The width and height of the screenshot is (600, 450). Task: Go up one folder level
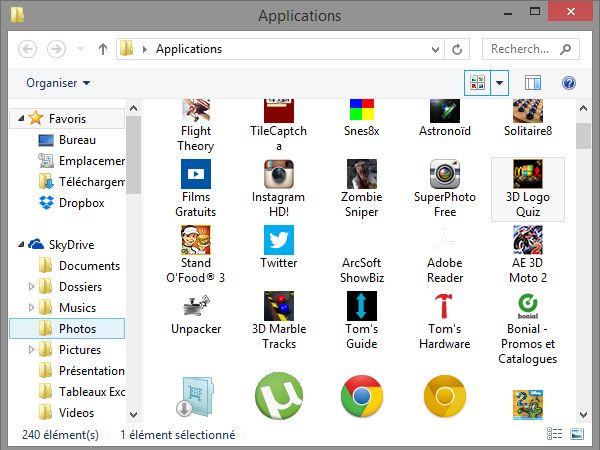point(103,49)
